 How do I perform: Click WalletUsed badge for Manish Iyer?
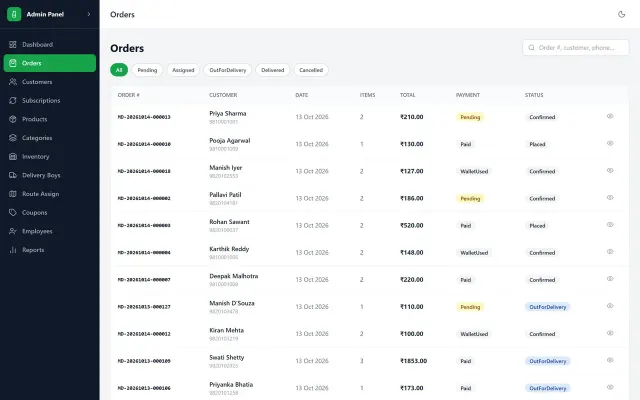click(474, 171)
